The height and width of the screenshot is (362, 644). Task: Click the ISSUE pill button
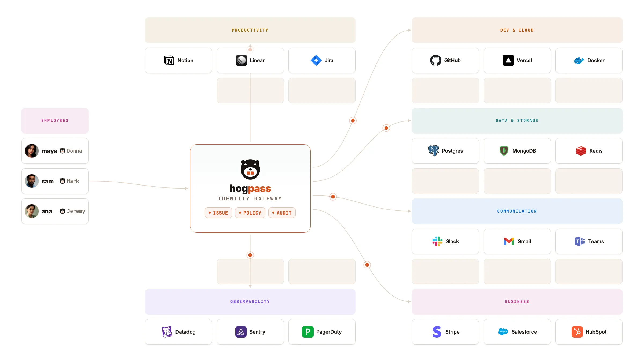[x=218, y=213]
